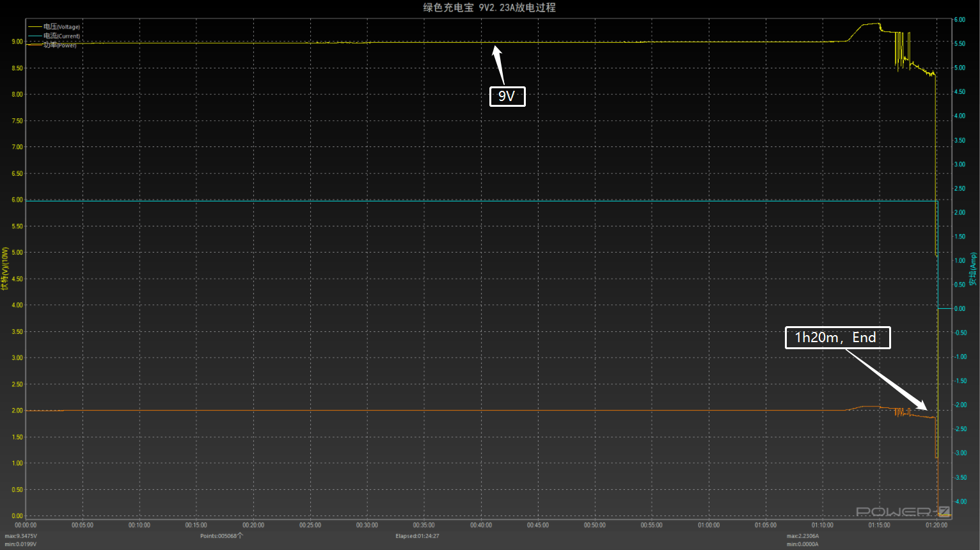The image size is (980, 550).
Task: Click the 00:35:00 time axis label
Action: click(x=424, y=525)
